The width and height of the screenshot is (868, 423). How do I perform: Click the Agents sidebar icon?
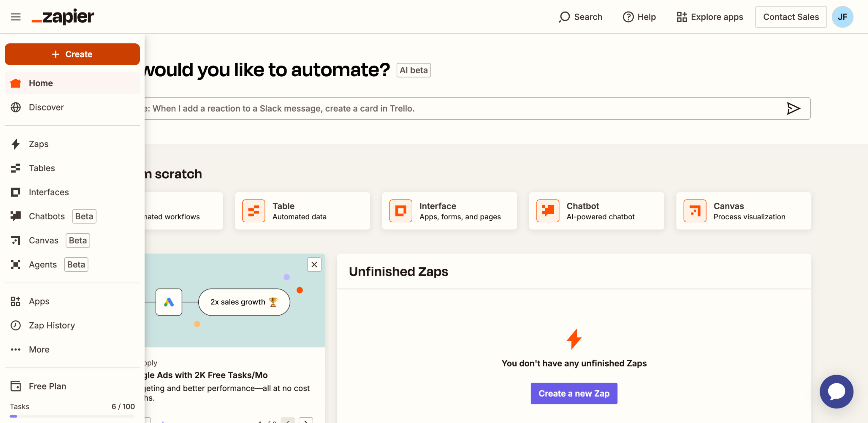16,264
